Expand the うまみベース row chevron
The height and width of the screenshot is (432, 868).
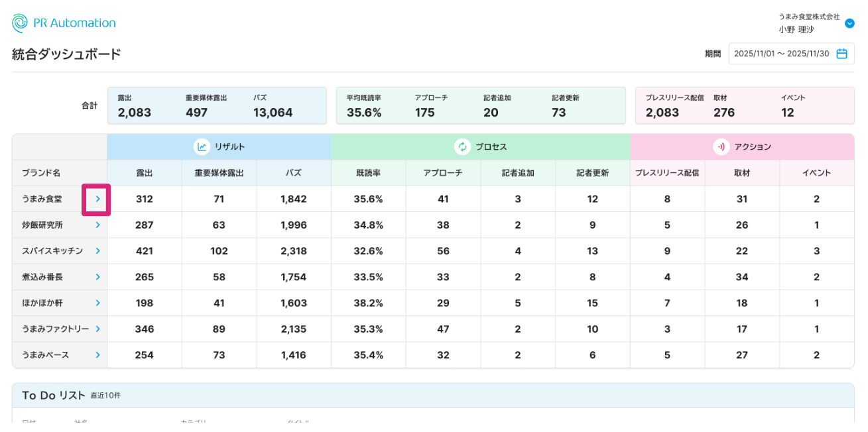(x=97, y=355)
